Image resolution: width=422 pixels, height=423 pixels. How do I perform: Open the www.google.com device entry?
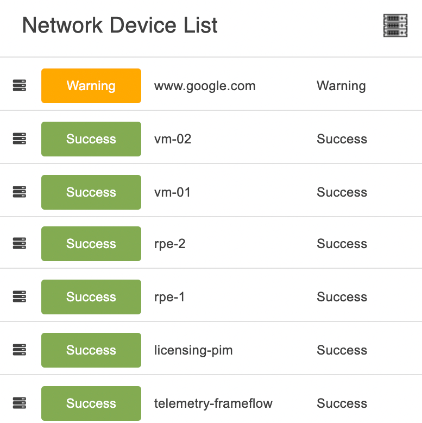[x=205, y=86]
